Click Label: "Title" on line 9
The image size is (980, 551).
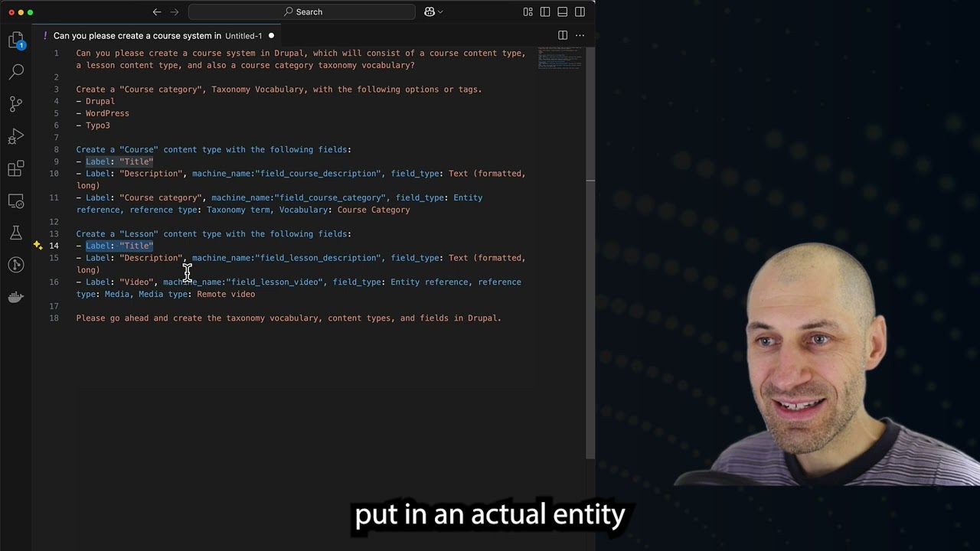119,161
